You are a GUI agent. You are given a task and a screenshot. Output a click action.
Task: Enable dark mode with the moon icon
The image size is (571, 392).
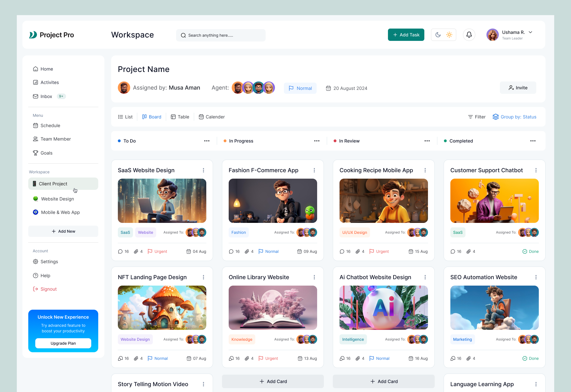coord(438,34)
